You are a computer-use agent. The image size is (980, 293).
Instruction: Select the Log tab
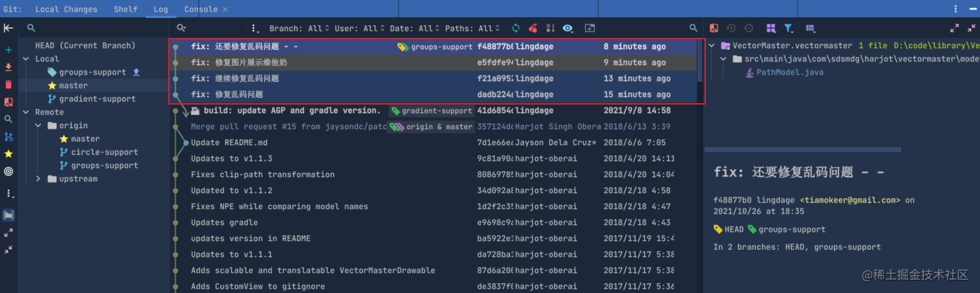[x=160, y=9]
